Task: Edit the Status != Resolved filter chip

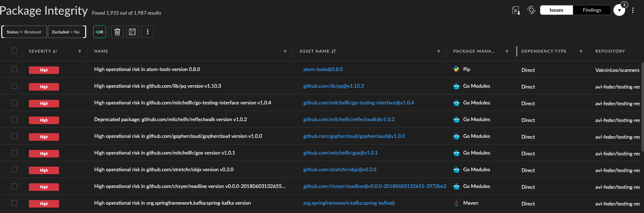Action: [x=24, y=32]
